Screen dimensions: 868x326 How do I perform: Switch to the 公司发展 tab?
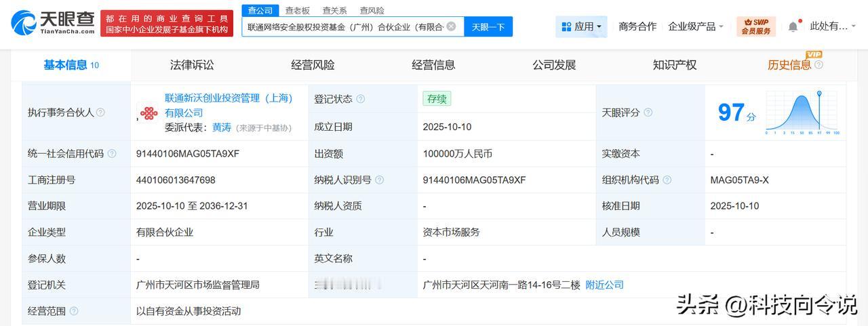pyautogui.click(x=554, y=65)
